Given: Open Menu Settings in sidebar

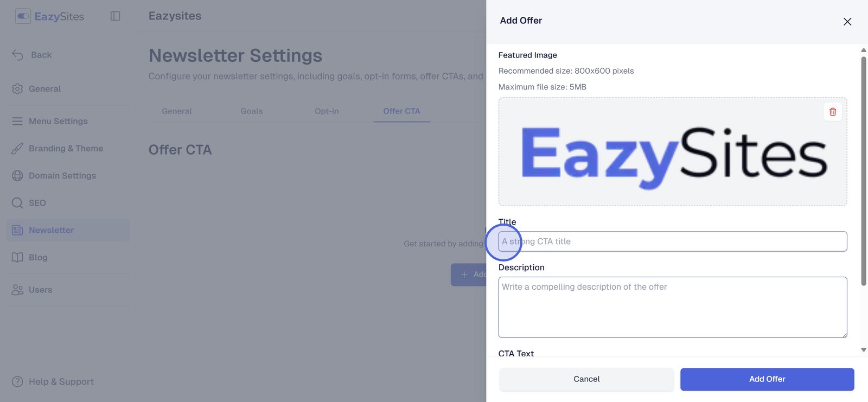Looking at the screenshot, I should [x=58, y=122].
